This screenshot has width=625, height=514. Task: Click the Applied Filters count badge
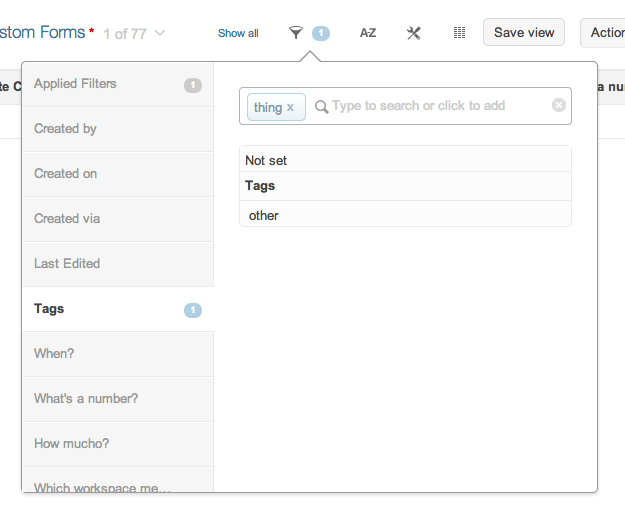193,85
